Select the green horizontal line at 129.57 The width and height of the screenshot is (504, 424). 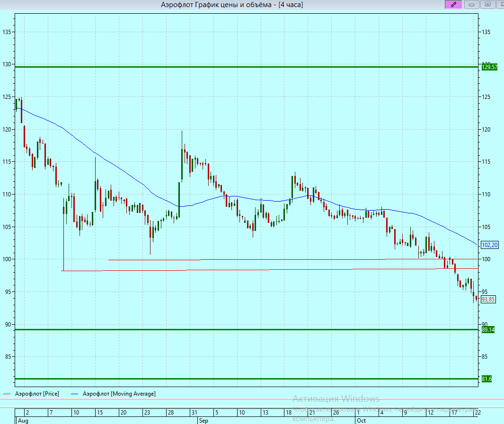point(247,67)
